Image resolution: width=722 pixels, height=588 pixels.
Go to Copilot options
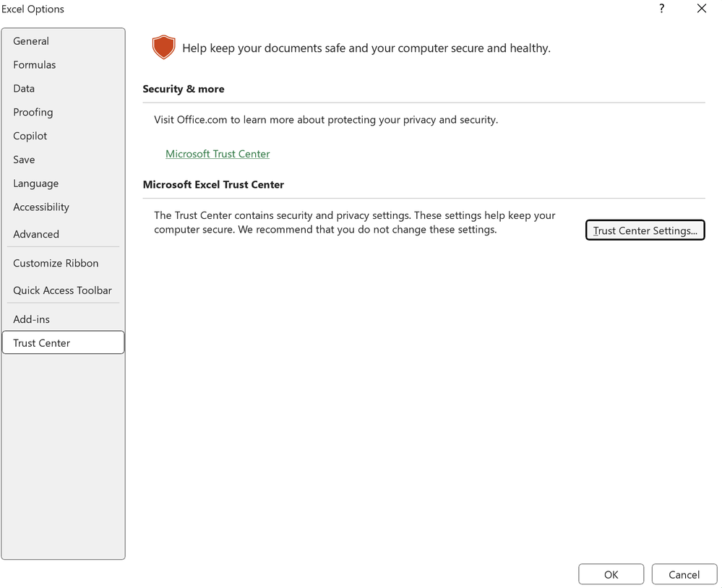[x=30, y=136]
